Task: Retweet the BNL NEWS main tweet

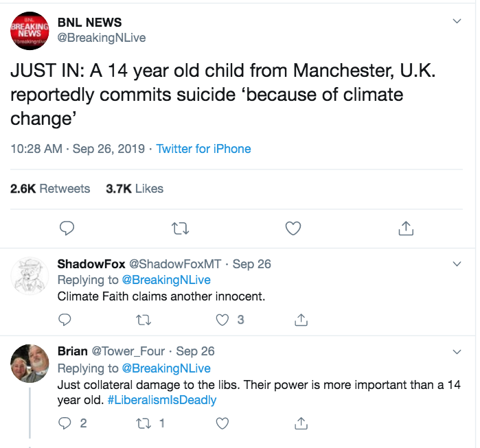Action: pos(180,228)
